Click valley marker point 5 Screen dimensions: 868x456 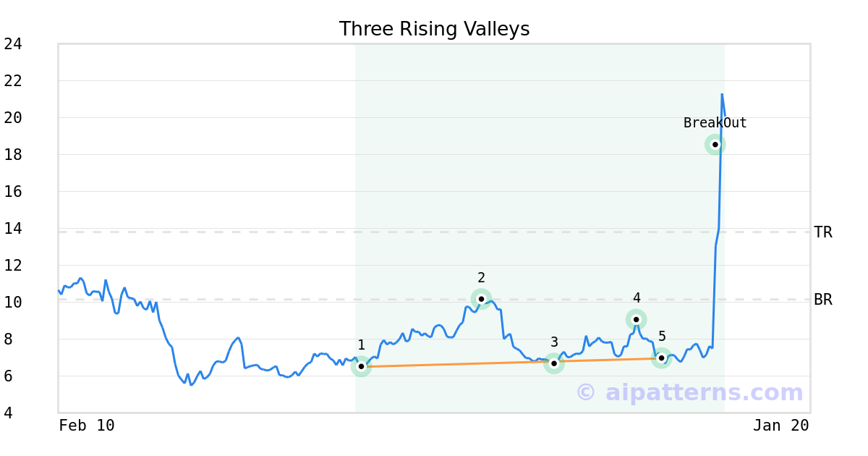(x=661, y=358)
